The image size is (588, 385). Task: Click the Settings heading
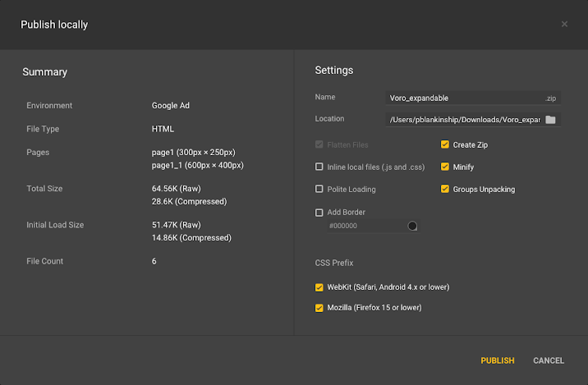coord(334,71)
